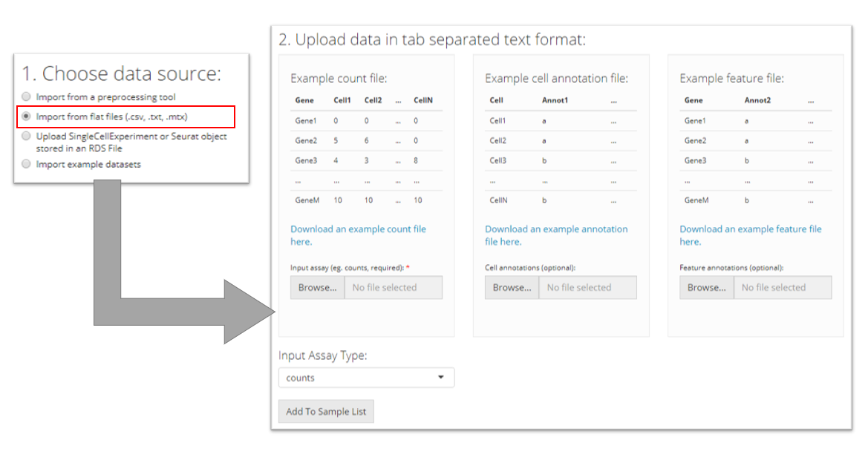Choose 'Upload SingleCellExperiment or Seurat object' option
The image size is (868, 460).
point(27,137)
